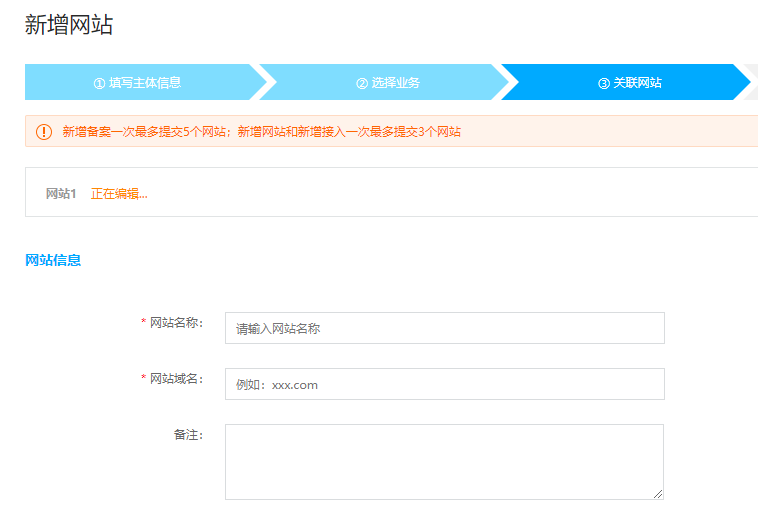Focus the 请输入网站名称 input field

[444, 328]
